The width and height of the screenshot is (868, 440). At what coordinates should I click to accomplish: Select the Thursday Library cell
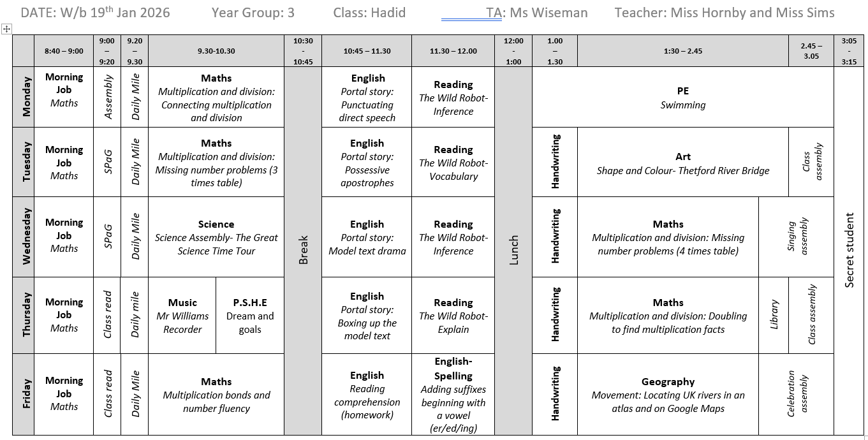(774, 316)
